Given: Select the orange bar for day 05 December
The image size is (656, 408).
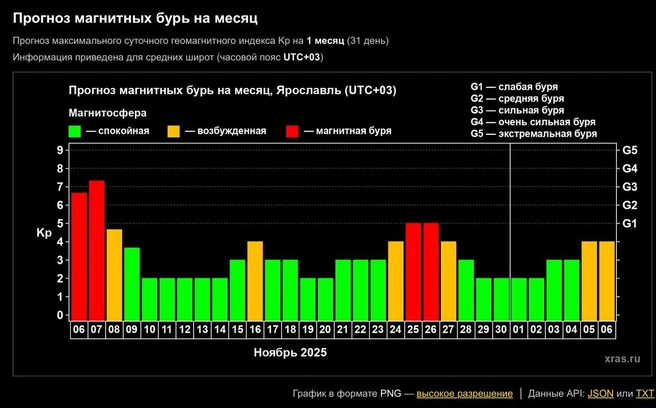Looking at the screenshot, I should pos(589,281).
